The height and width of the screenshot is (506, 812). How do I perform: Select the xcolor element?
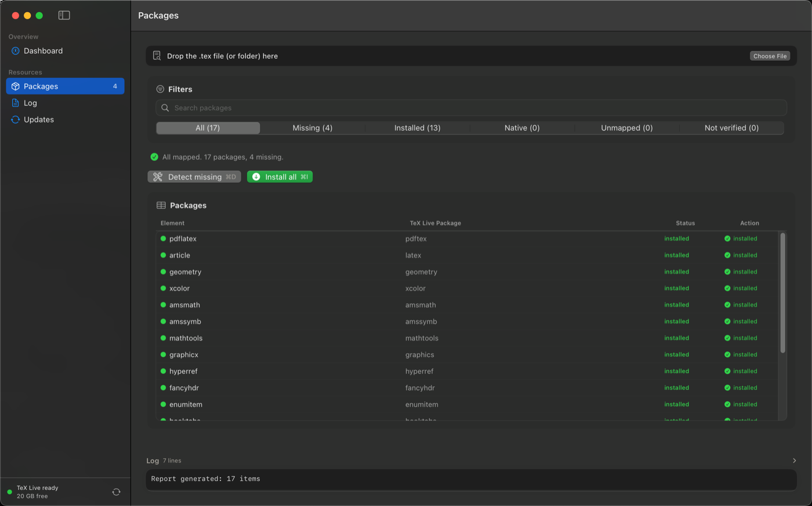tap(179, 288)
